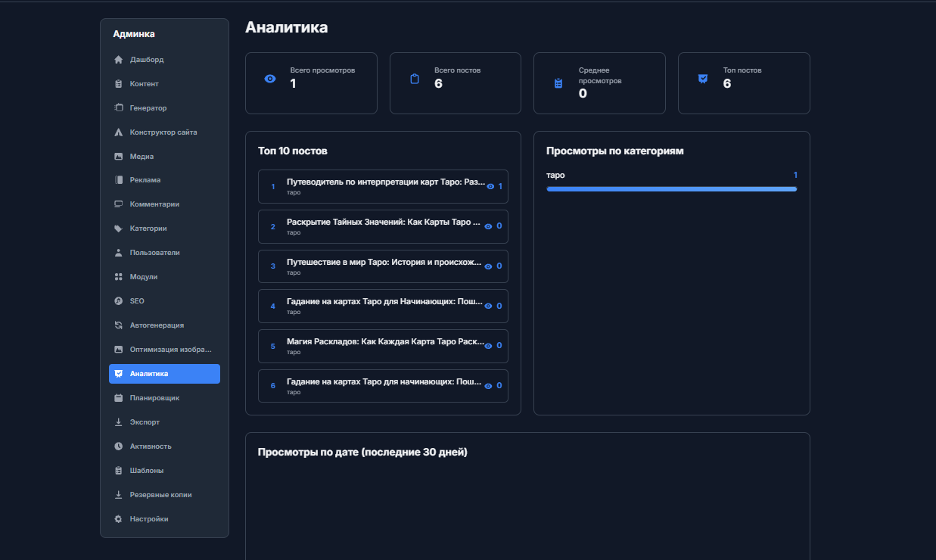Click the home icon next to Дашборд

pyautogui.click(x=118, y=60)
